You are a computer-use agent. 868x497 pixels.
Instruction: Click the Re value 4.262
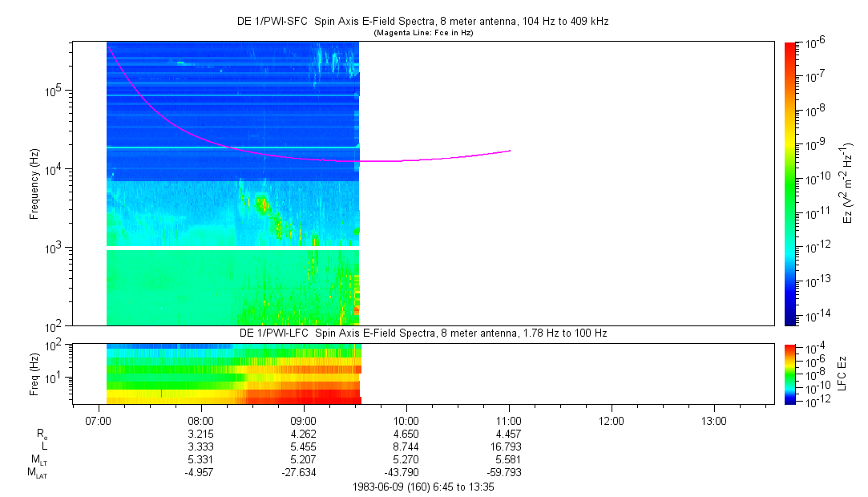303,434
